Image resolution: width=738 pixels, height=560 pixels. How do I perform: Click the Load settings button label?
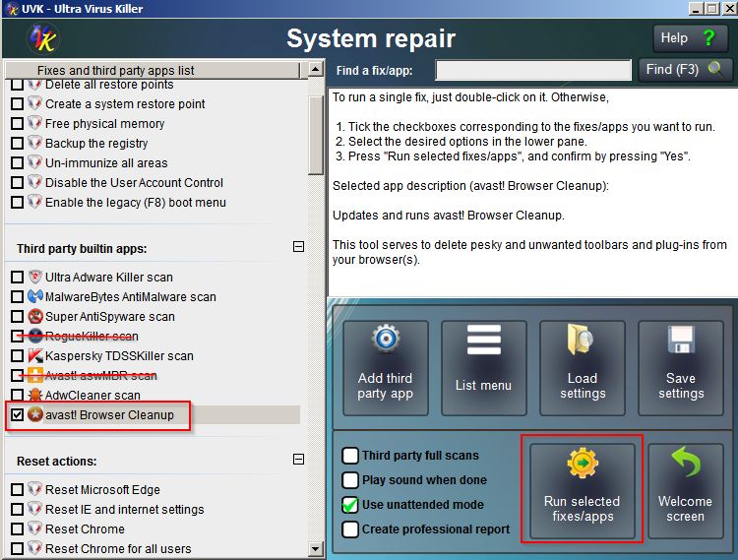point(583,386)
